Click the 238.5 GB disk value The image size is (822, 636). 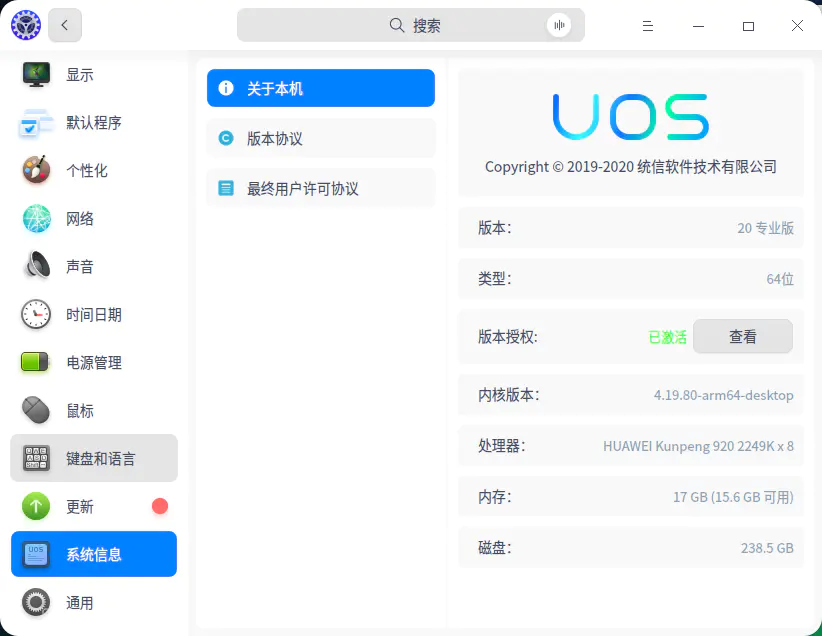[767, 548]
